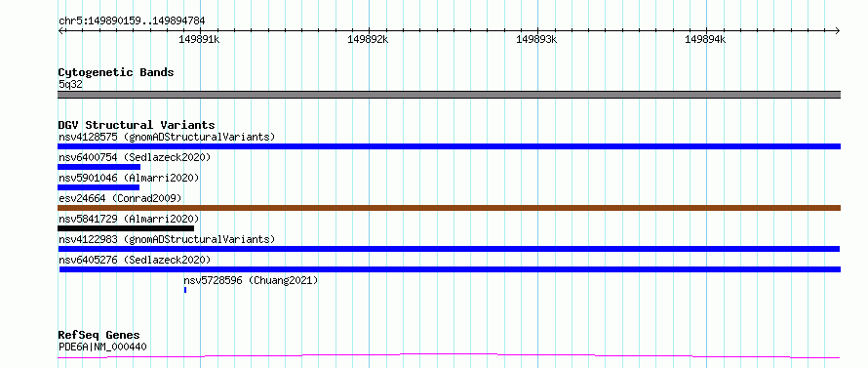The height and width of the screenshot is (368, 868).
Task: Open variant nsv4122983 (gnomADStructuralVariants) label
Action: point(167,239)
